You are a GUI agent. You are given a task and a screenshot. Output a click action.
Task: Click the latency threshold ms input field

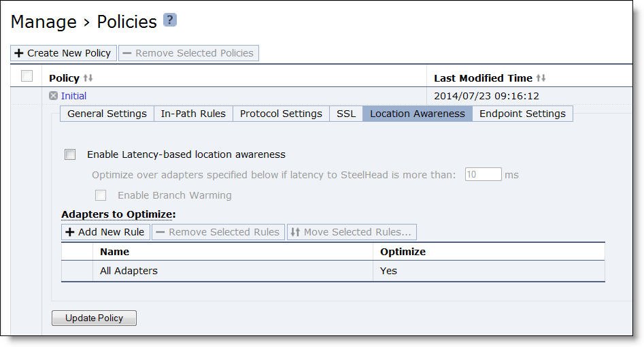click(x=483, y=174)
